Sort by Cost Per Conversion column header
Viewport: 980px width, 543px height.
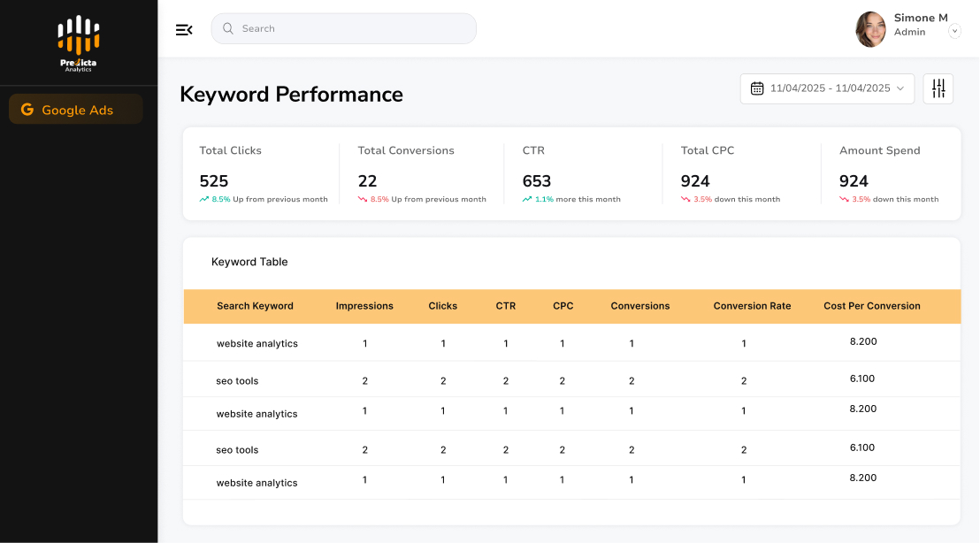tap(872, 306)
